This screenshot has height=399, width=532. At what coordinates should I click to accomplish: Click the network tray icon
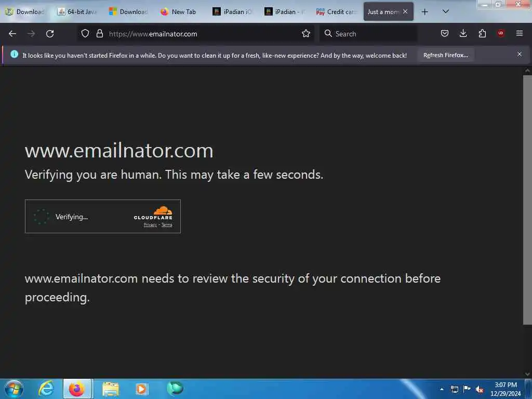pos(455,389)
